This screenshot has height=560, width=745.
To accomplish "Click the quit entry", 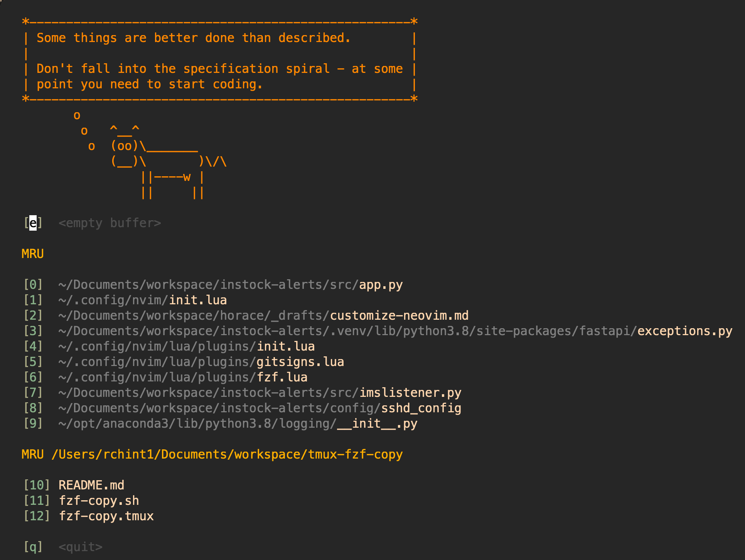I will pos(63,547).
